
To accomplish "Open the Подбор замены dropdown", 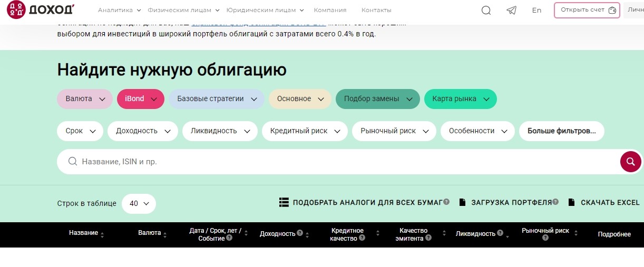I will (x=378, y=99).
